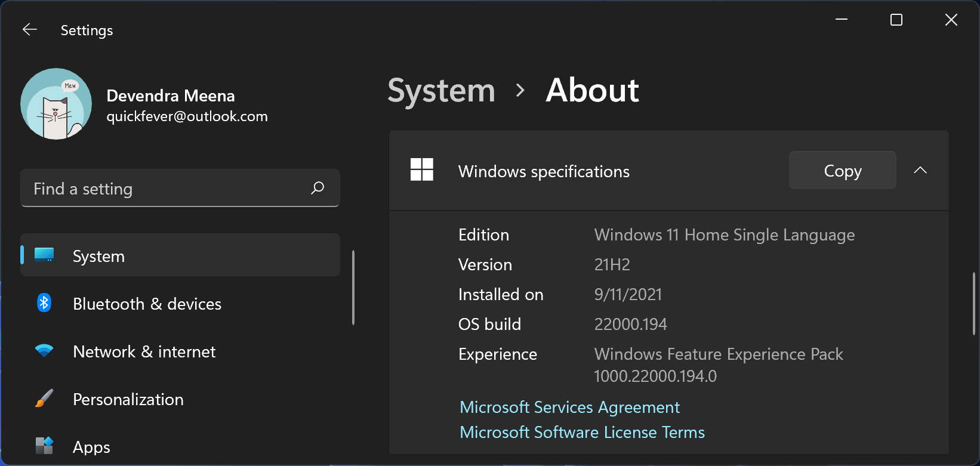This screenshot has height=466, width=980.
Task: Click the System monitor icon in sidebar
Action: (44, 255)
